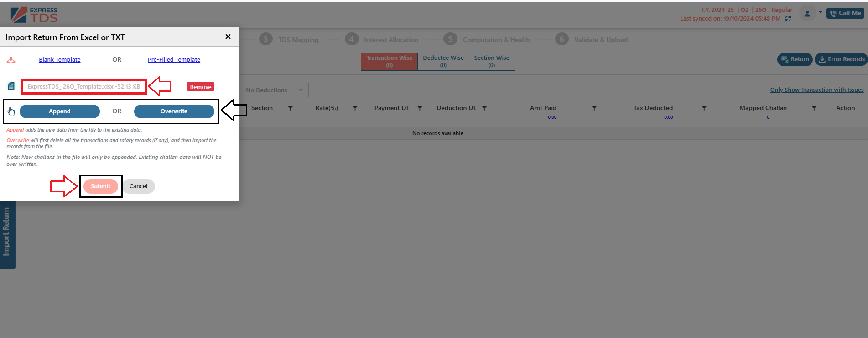Click Only Show Transaction with Issues link
Image resolution: width=868 pixels, height=338 pixels.
coord(817,90)
